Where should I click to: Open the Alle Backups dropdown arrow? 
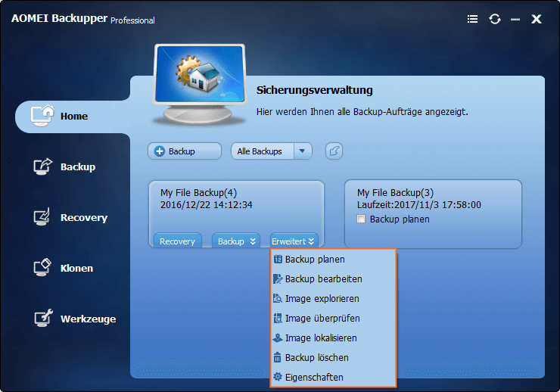pos(302,151)
